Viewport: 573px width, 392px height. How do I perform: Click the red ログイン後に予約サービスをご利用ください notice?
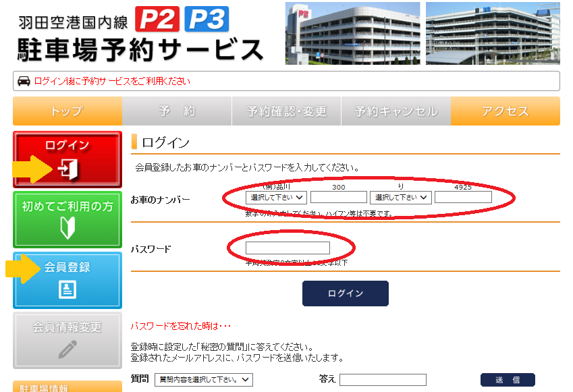(x=112, y=81)
